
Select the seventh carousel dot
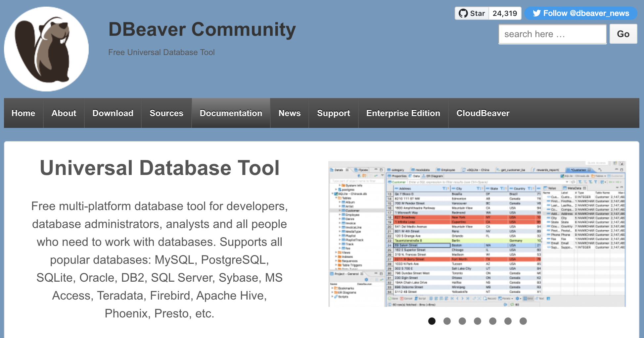click(x=523, y=321)
